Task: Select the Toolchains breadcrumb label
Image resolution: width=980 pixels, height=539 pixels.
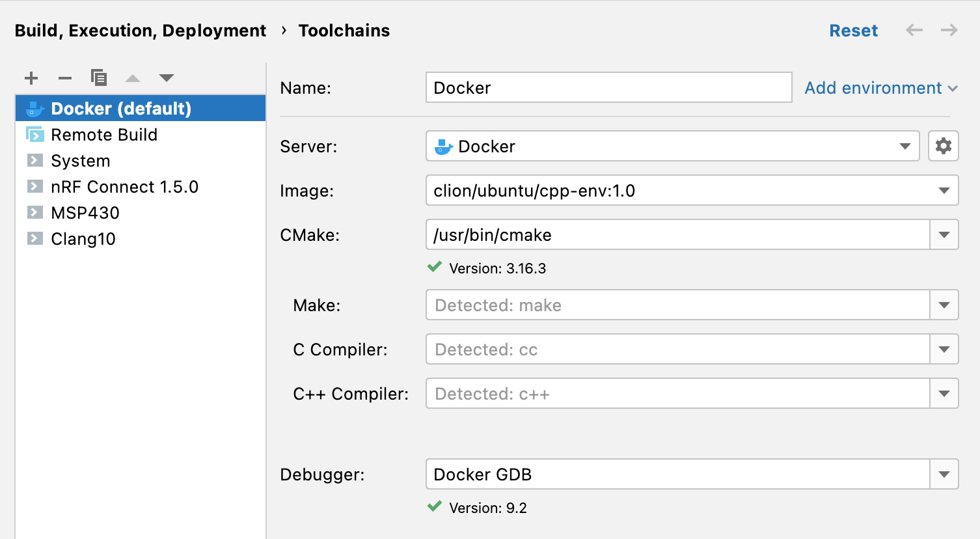Action: tap(344, 30)
